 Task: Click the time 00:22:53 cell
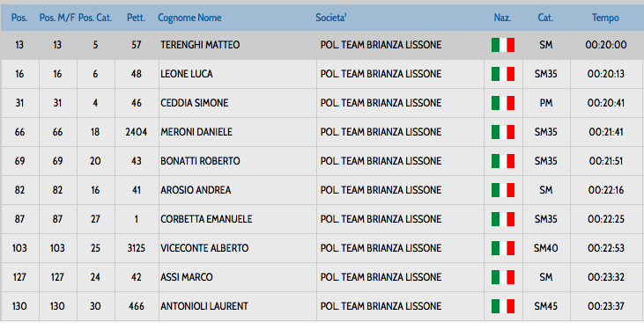606,248
